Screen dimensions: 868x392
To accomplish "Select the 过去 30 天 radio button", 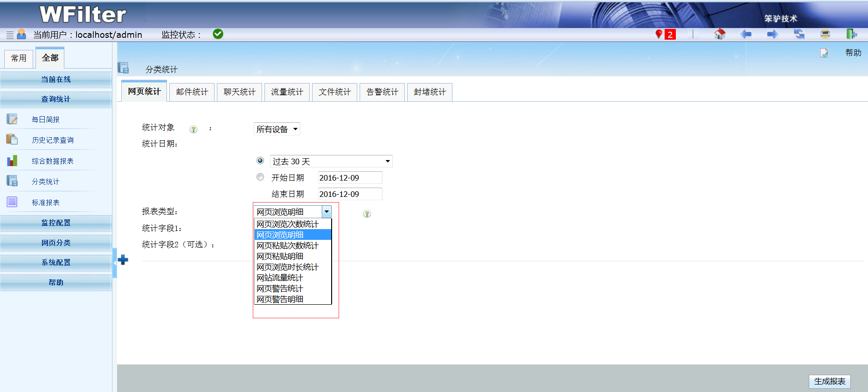I will (x=260, y=161).
